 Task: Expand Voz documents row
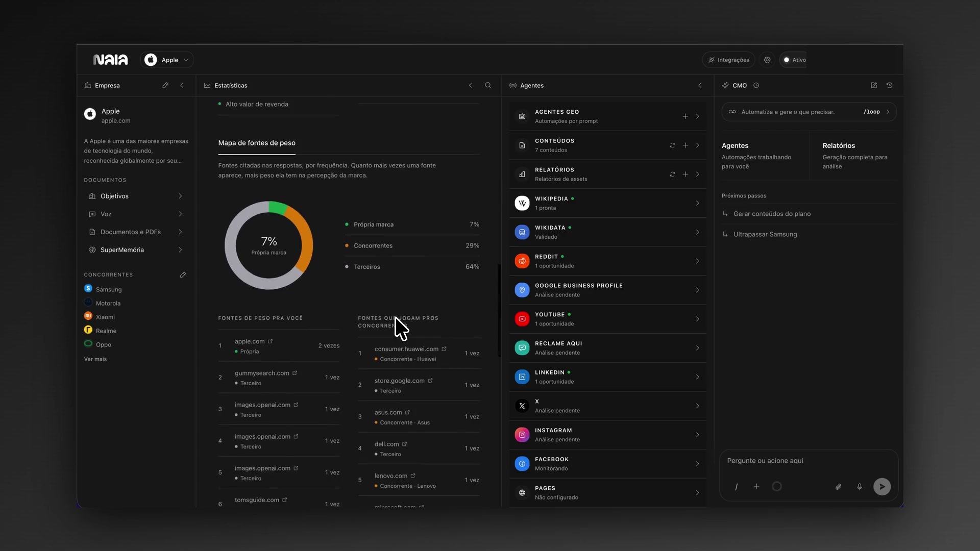point(136,214)
